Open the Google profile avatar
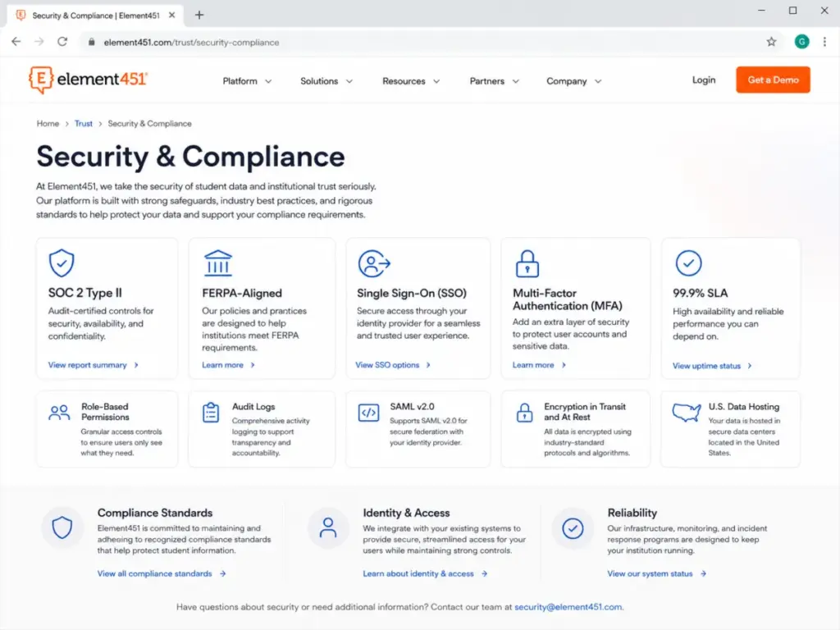840x630 pixels. (x=801, y=42)
